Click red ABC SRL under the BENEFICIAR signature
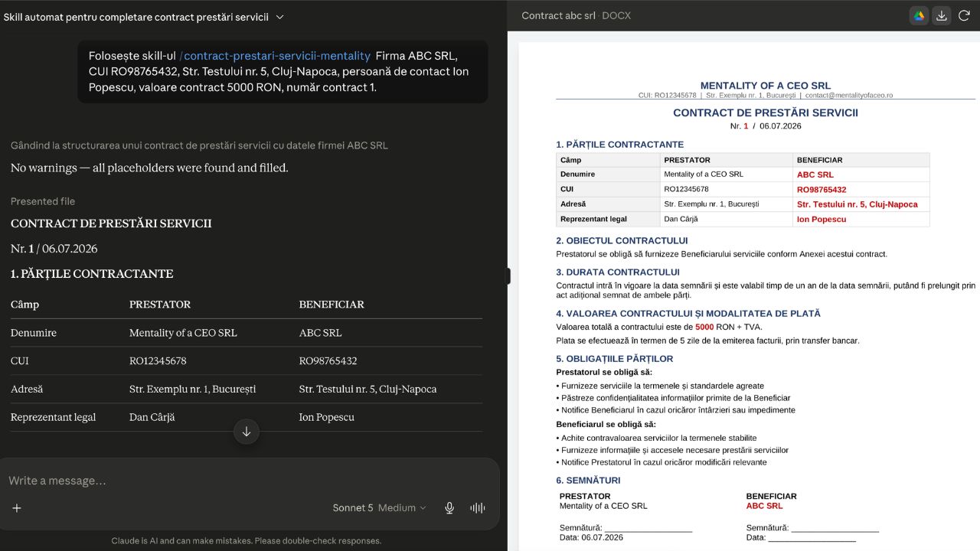 [x=764, y=506]
